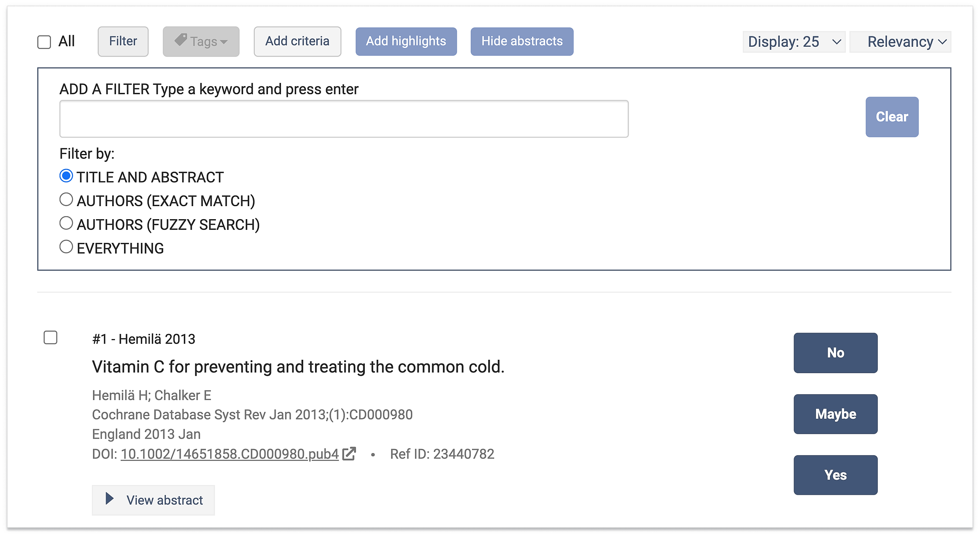Select Authors (Exact Match) radio button
The image size is (980, 536).
click(66, 200)
